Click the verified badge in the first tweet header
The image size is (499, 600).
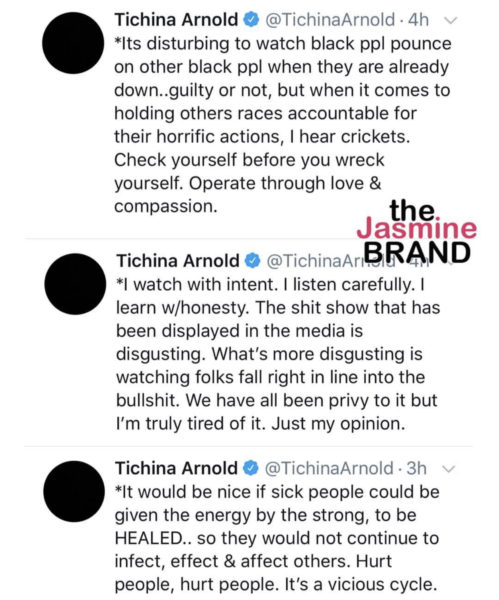click(x=251, y=20)
